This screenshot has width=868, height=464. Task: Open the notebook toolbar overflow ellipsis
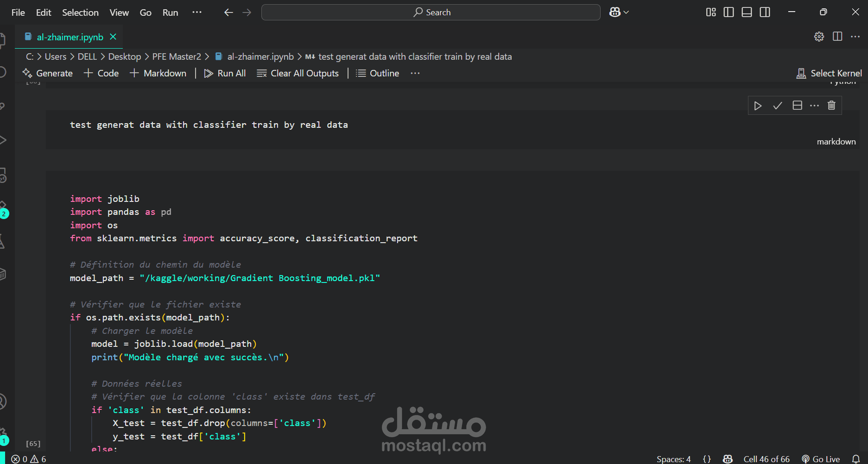click(x=415, y=73)
